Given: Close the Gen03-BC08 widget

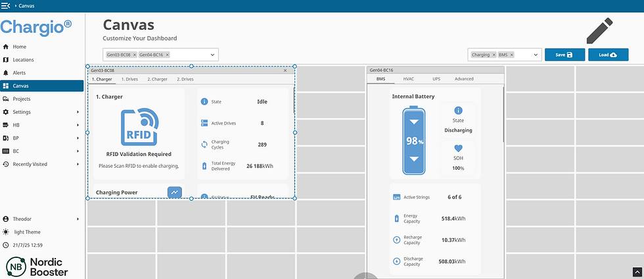Looking at the screenshot, I should pyautogui.click(x=285, y=70).
